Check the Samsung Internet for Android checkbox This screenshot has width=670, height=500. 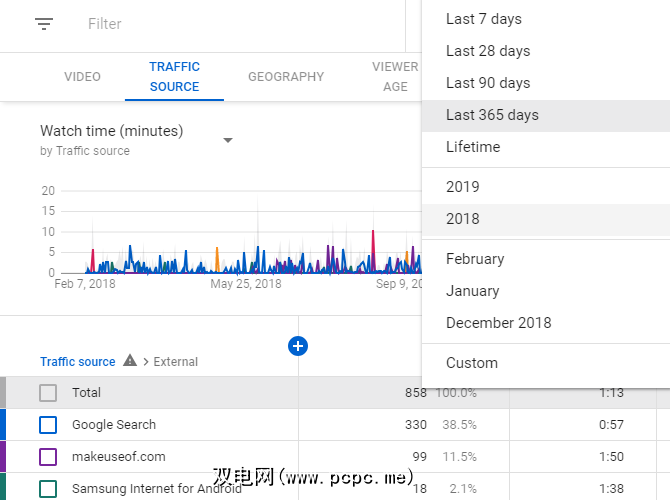[48, 489]
